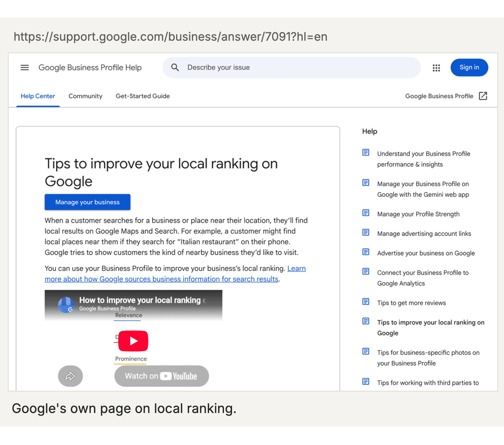
Task: Open Tips for working with third parties article
Action: pyautogui.click(x=428, y=383)
